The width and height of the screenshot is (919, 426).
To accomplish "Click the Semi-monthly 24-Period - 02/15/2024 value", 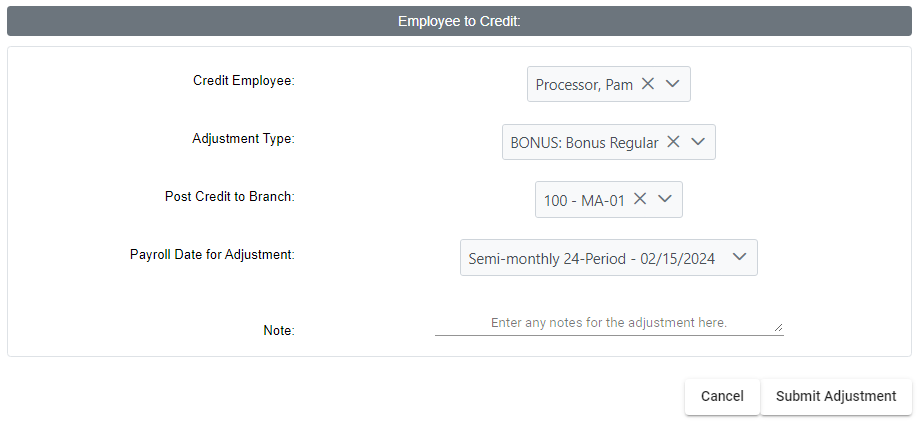I will pyautogui.click(x=591, y=258).
